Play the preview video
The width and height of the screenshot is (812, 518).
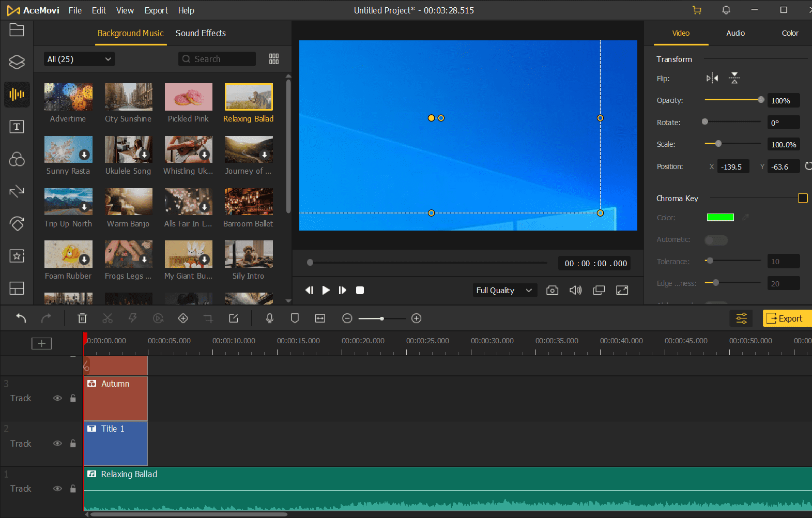(326, 291)
